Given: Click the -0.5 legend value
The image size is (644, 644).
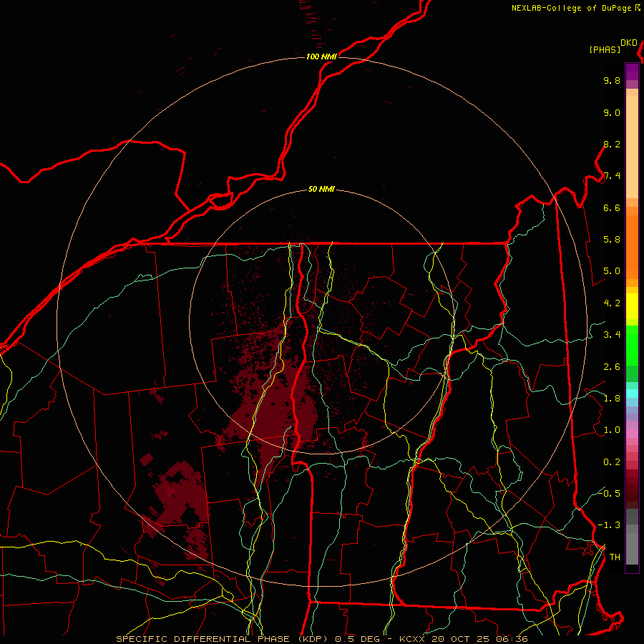Looking at the screenshot, I should [x=608, y=494].
